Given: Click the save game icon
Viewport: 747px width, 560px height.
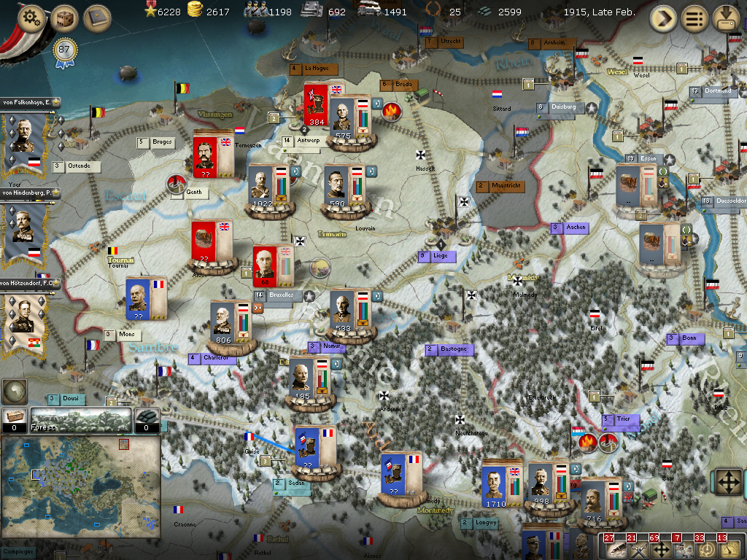Looking at the screenshot, I should pyautogui.click(x=727, y=18).
